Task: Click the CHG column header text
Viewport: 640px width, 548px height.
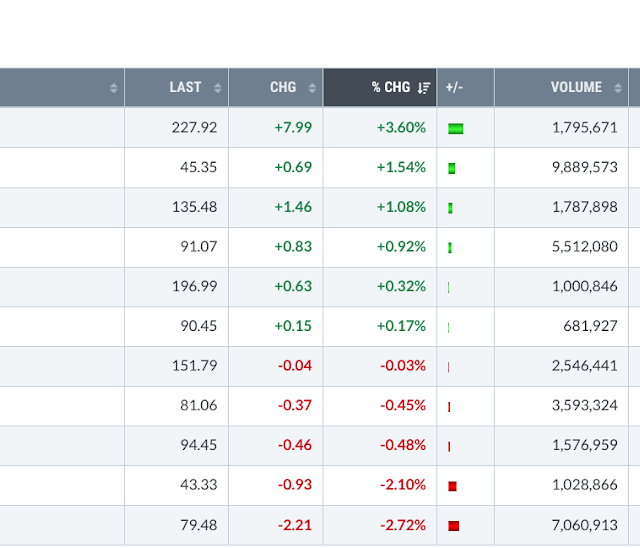Action: point(283,87)
